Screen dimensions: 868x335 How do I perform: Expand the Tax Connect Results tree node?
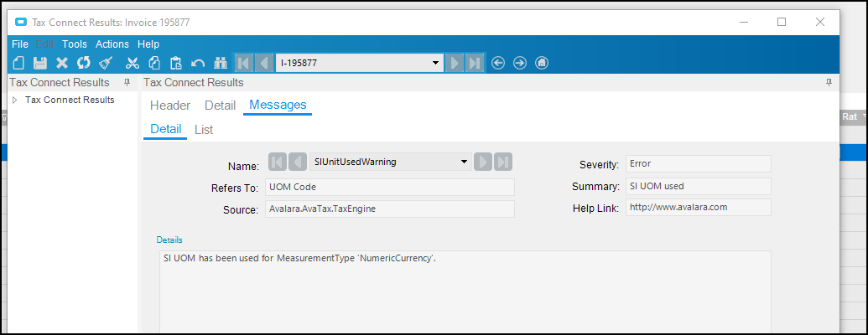click(15, 100)
